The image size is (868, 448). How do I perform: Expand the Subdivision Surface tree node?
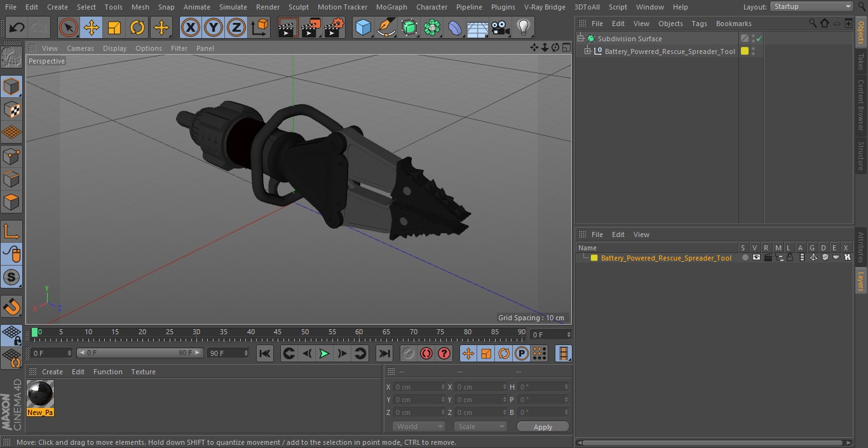coord(580,39)
